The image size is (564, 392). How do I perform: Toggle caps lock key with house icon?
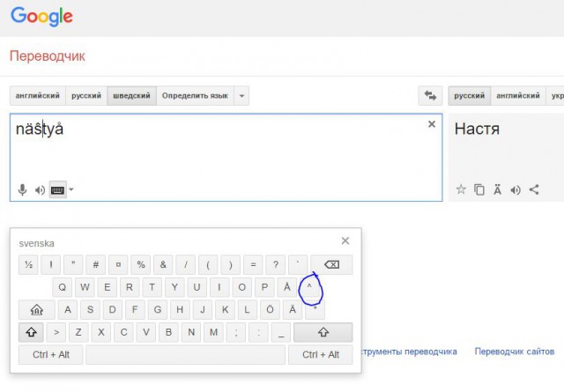pyautogui.click(x=37, y=310)
